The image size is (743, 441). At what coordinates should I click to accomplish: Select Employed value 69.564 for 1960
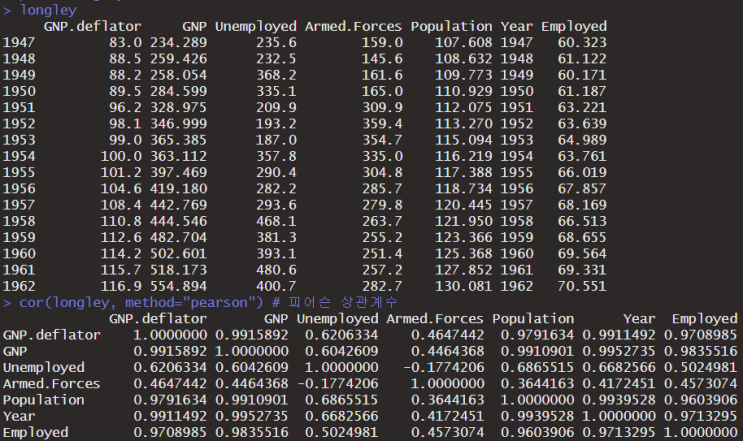(x=582, y=253)
